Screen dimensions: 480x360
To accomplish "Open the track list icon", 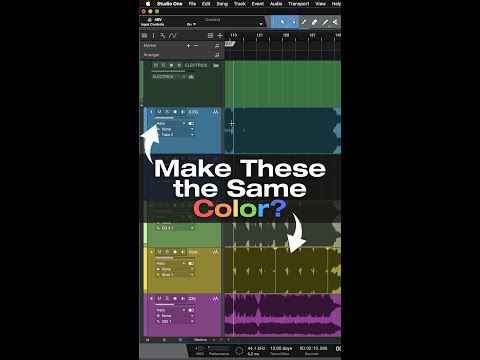I will point(210,35).
